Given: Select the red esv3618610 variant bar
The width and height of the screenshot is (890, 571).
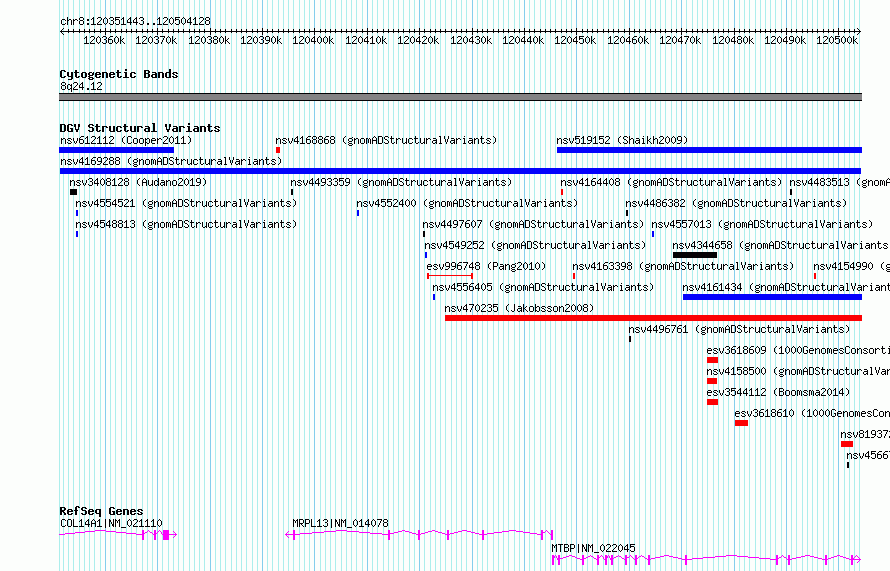Looking at the screenshot, I should [x=741, y=423].
